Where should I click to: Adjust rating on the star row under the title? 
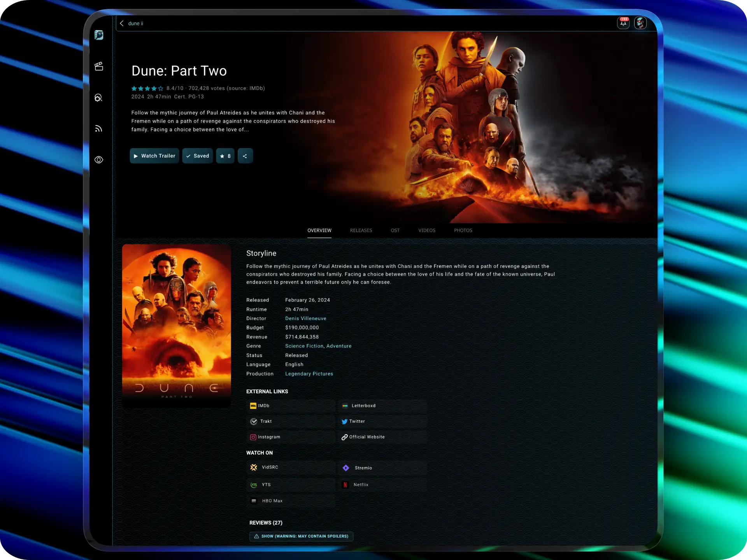pos(147,88)
